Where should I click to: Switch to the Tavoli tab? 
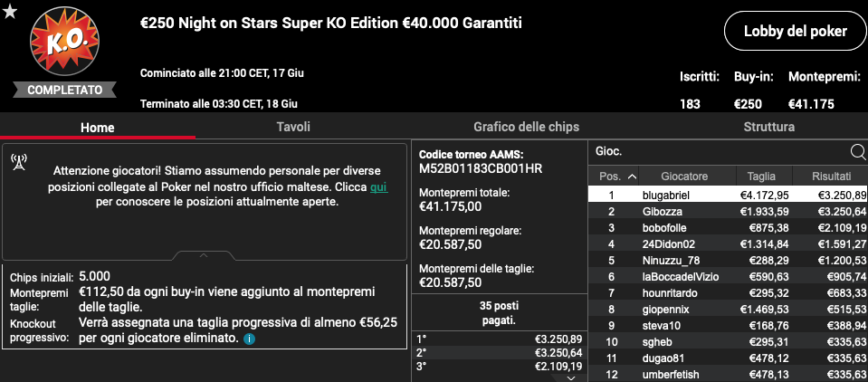(x=293, y=127)
